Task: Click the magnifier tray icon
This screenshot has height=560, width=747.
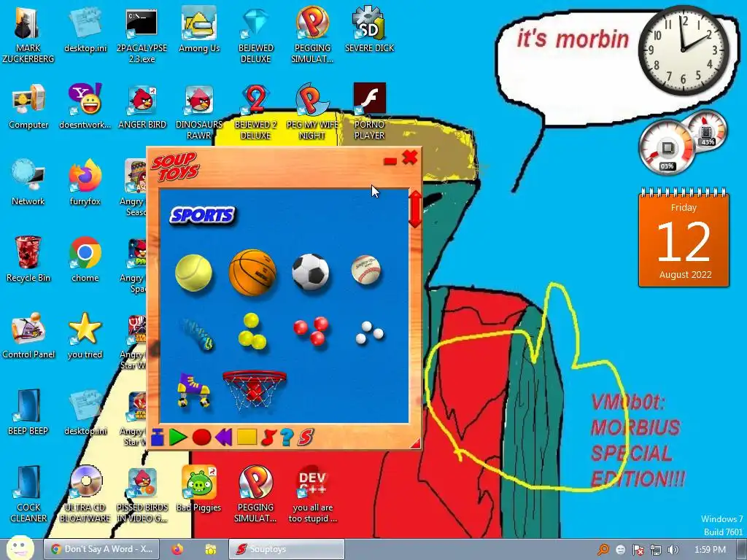Action: (x=603, y=550)
